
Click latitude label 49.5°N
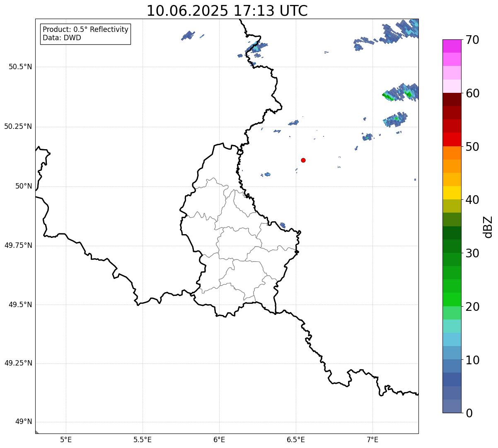pos(20,305)
